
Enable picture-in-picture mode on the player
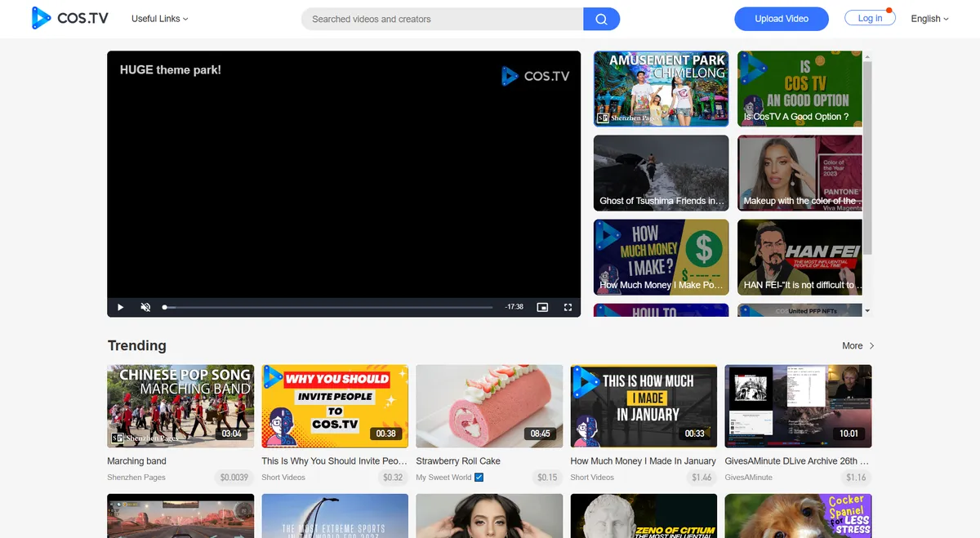pyautogui.click(x=542, y=307)
